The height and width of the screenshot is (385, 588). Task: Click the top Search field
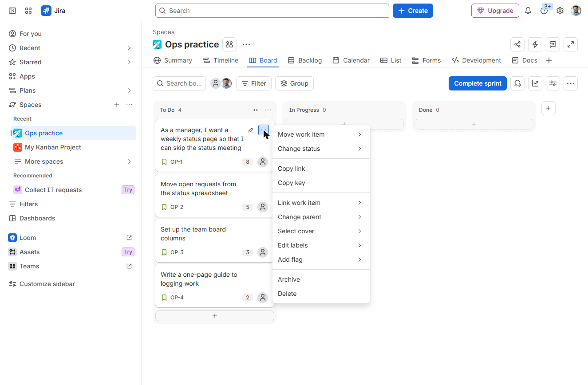tap(272, 11)
